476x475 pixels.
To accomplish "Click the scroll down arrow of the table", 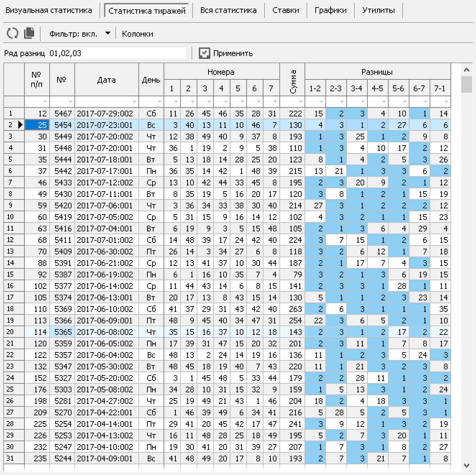I will [467, 466].
